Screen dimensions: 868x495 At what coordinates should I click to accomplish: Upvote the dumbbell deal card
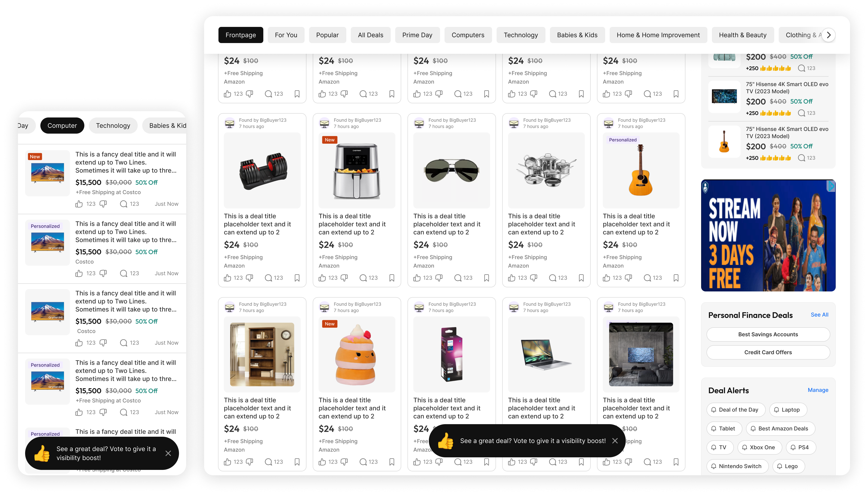point(228,278)
